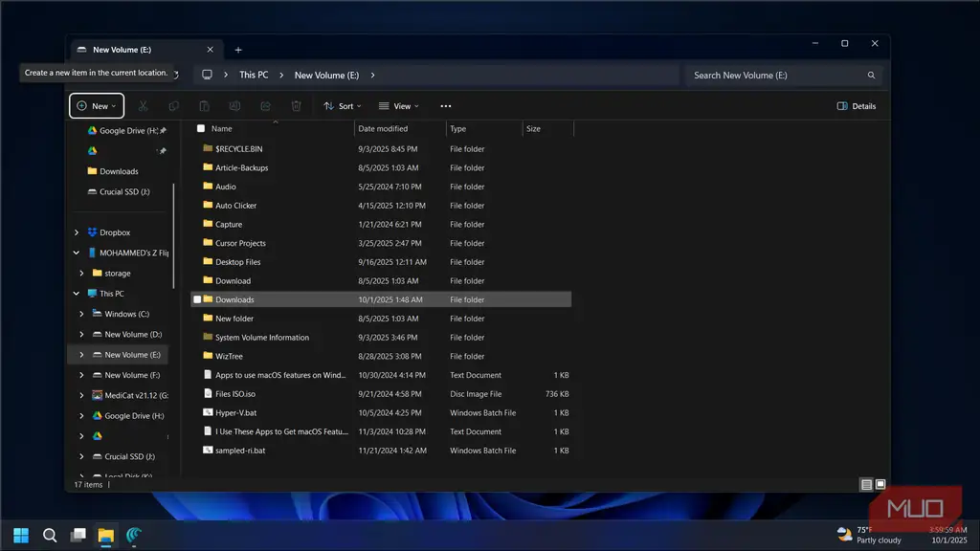Switch to large thumbnails view icon in status bar

click(880, 484)
